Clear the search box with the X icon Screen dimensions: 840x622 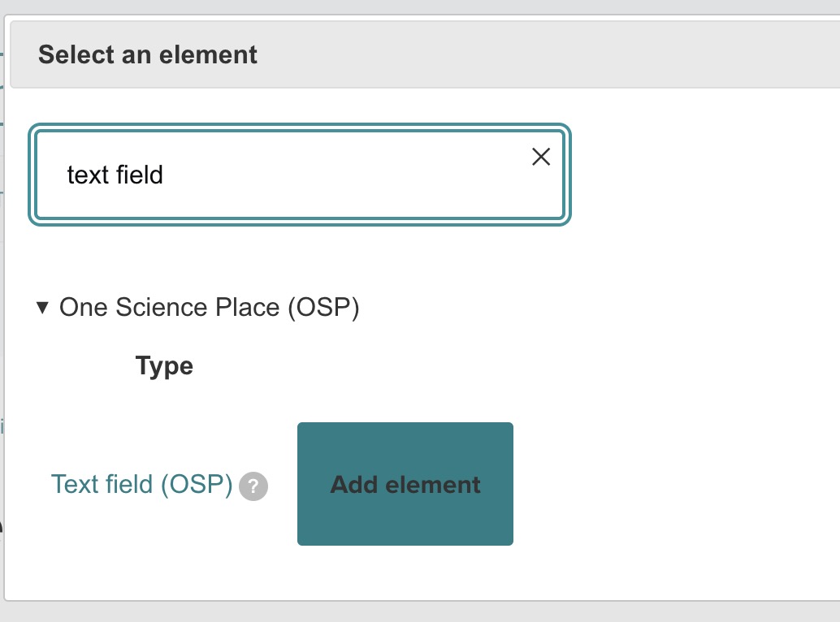(x=541, y=157)
